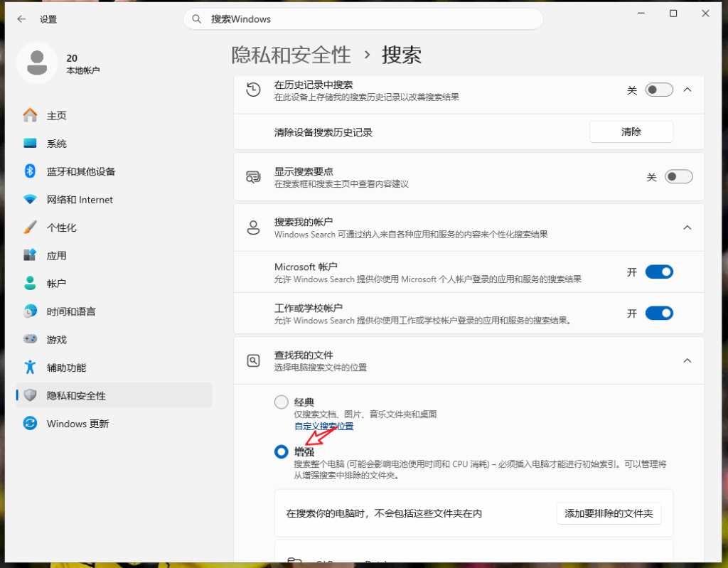Minimize the Settings window
728x568 pixels.
[x=641, y=14]
